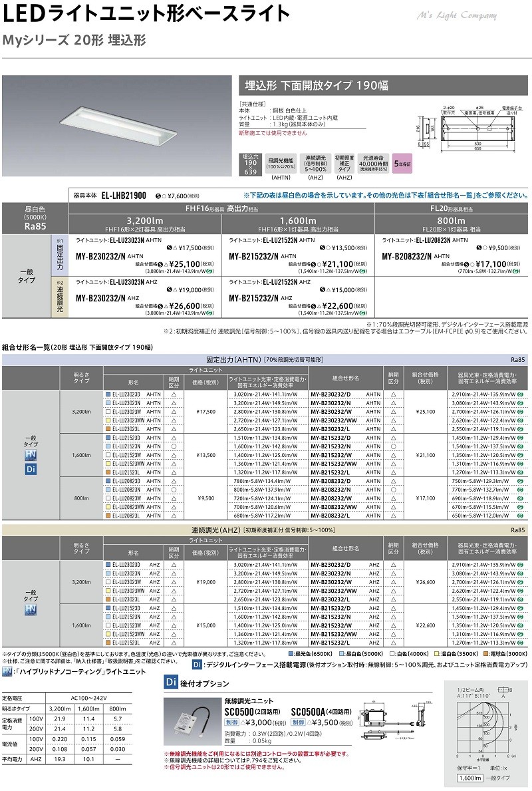Click the MY-B208232/L AHTN combination name
532x791 pixels.
click(345, 516)
